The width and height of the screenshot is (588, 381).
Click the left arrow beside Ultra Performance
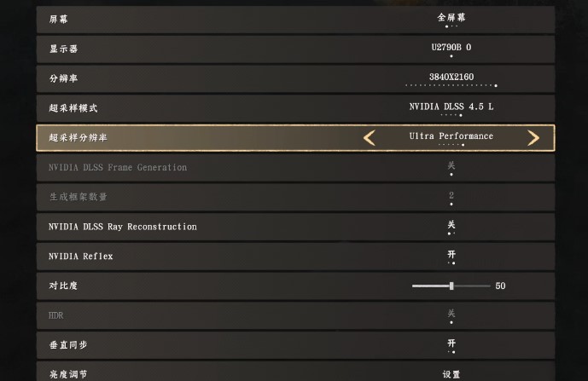click(x=370, y=138)
